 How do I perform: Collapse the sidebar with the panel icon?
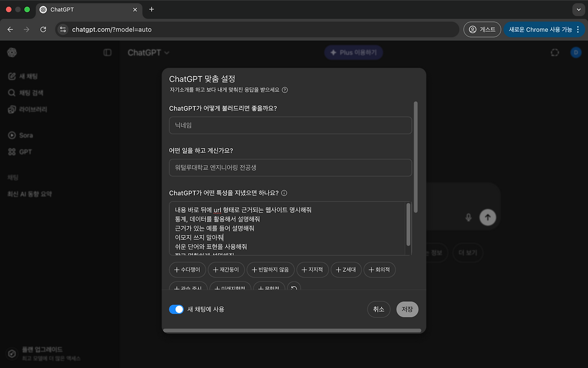tap(107, 52)
